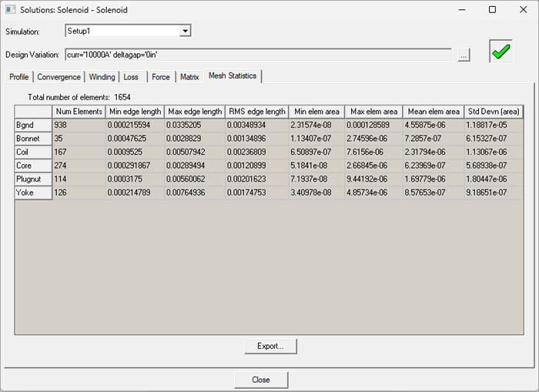Select the Matrix tab

tap(189, 77)
